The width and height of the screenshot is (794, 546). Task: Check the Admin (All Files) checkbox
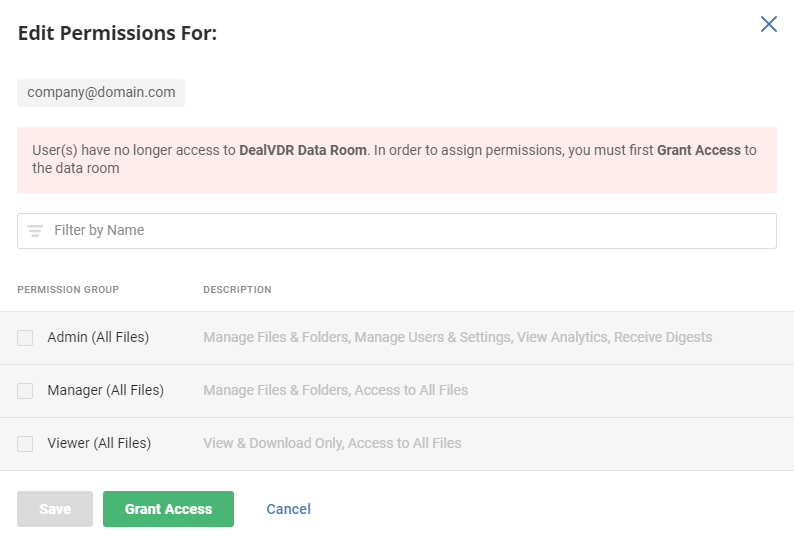tap(25, 338)
